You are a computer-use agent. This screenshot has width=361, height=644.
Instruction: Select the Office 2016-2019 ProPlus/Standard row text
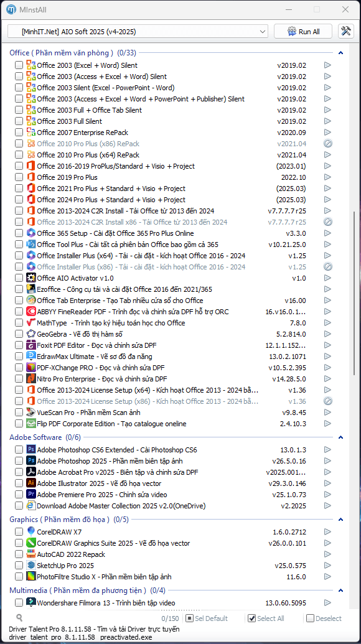[116, 166]
